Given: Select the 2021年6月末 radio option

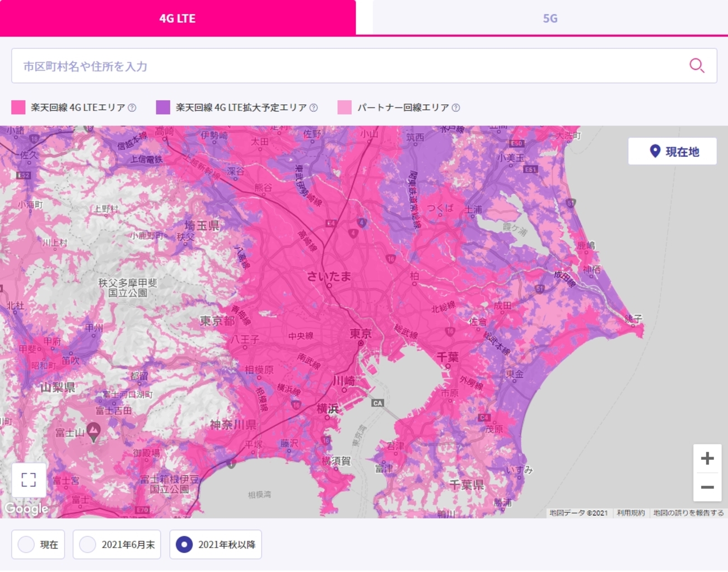Looking at the screenshot, I should point(116,545).
